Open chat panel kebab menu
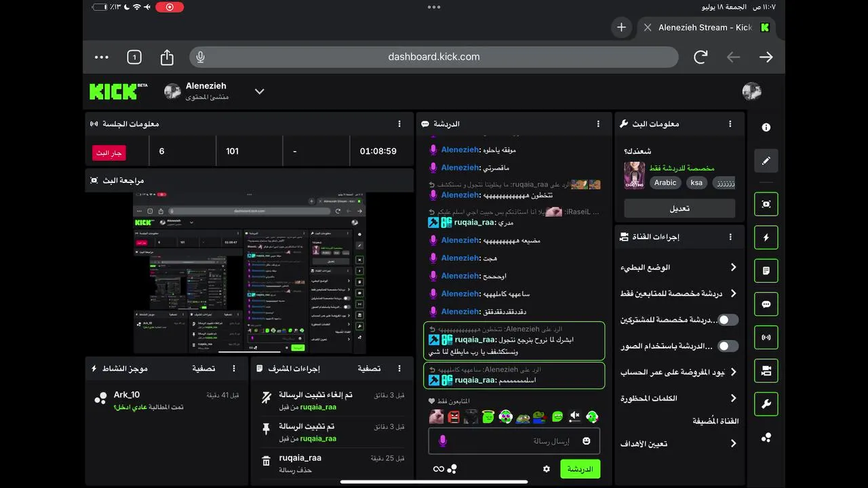Screen dimensions: 868x488 tap(598, 124)
